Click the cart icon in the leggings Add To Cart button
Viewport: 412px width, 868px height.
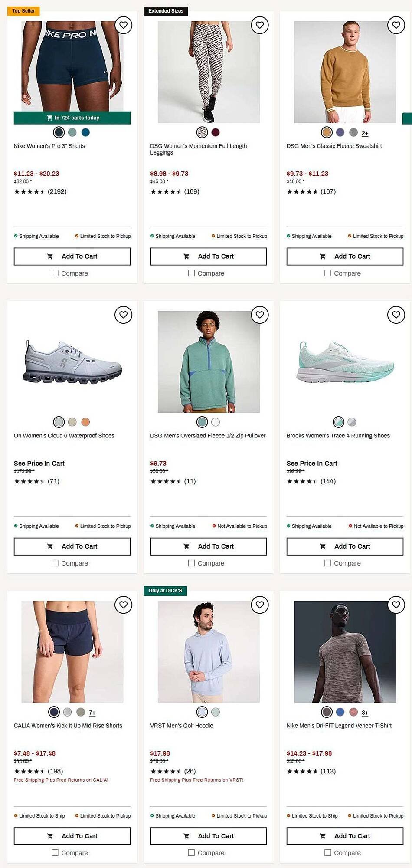click(x=186, y=256)
